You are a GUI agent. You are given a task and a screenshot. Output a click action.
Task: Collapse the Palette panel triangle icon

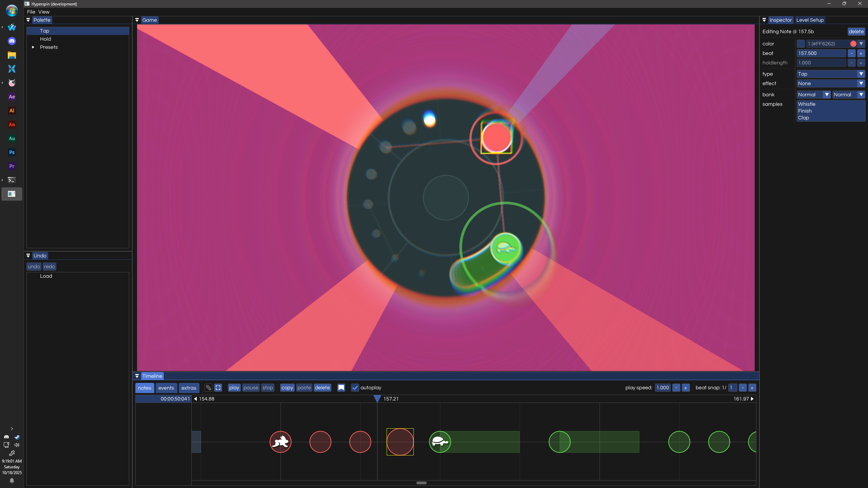click(x=28, y=20)
